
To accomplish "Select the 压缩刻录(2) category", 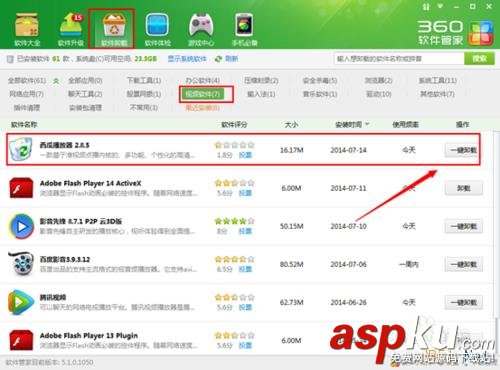I will click(261, 81).
